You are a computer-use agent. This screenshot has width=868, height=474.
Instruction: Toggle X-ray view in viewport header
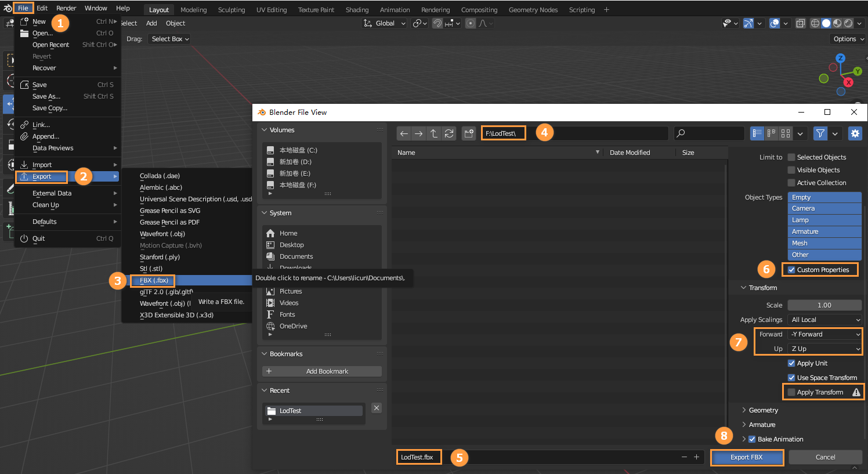tap(800, 23)
